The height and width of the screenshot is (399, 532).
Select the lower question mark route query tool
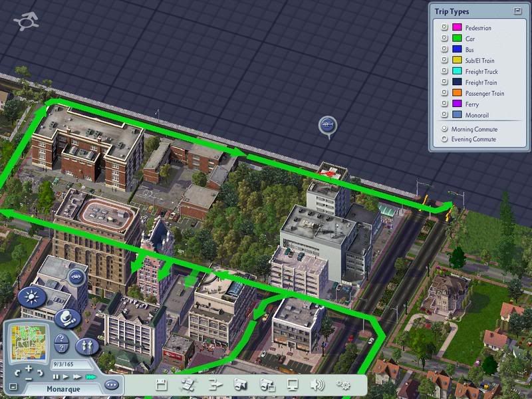coord(61,348)
